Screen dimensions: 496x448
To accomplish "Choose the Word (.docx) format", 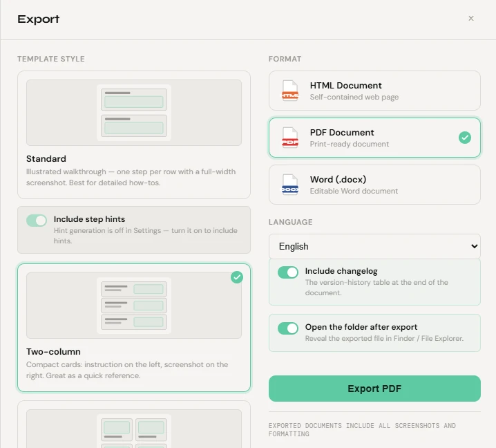I will [x=374, y=185].
